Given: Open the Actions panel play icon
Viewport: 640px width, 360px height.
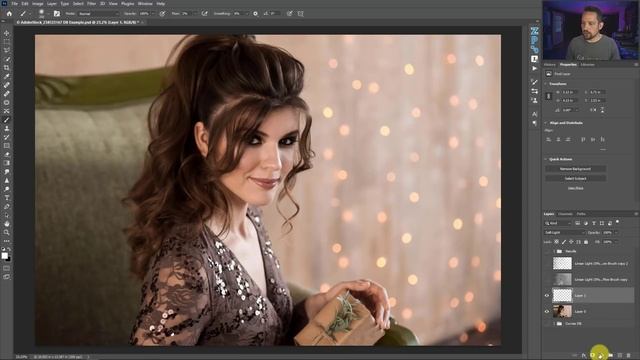Looking at the screenshot, I should pyautogui.click(x=534, y=69).
